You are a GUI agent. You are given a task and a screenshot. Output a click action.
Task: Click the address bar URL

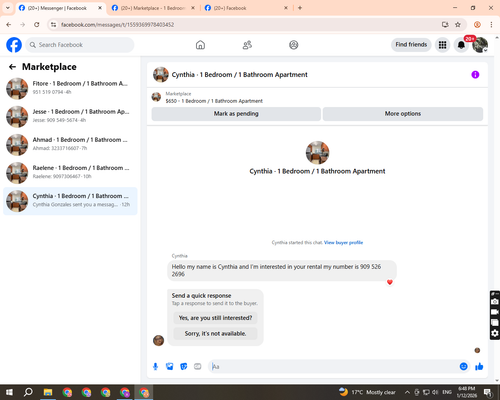tap(117, 25)
